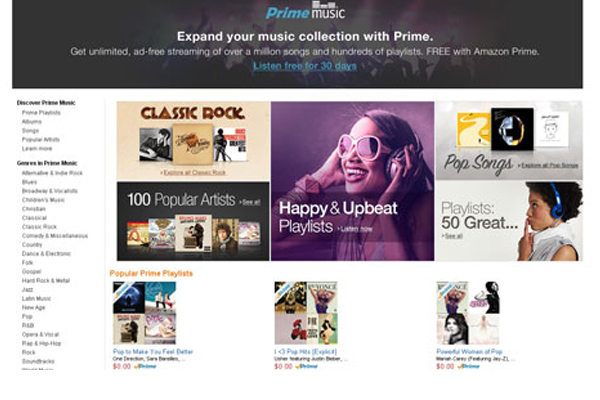This screenshot has width=600, height=400.
Task: Click See all next to 100 Popular Artists
Action: click(250, 202)
